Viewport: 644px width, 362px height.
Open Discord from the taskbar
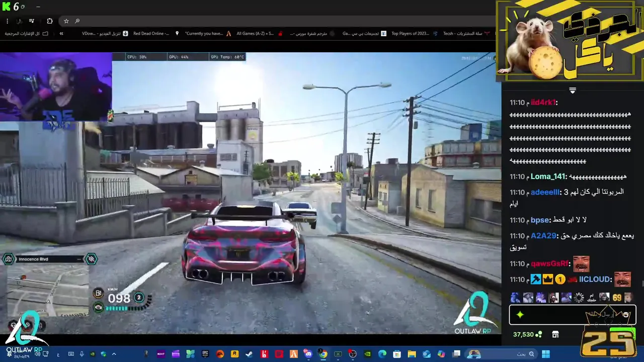click(x=308, y=354)
